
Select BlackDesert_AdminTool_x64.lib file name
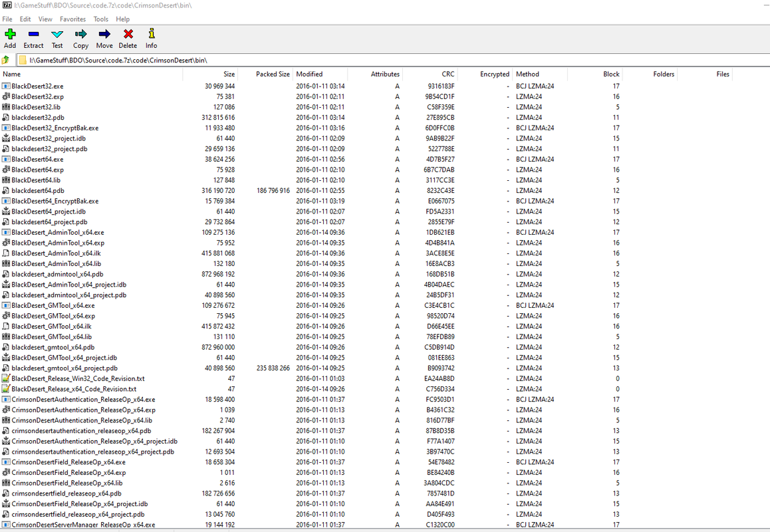coord(57,263)
